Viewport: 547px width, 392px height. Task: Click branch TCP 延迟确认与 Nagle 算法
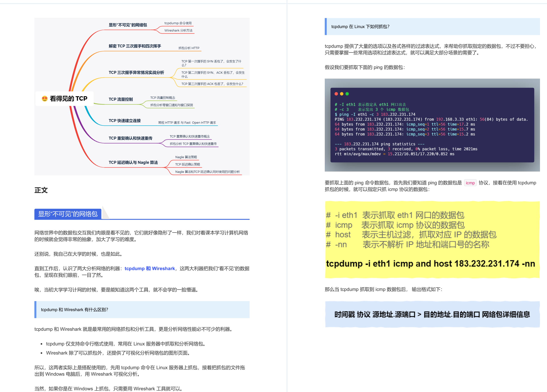point(133,162)
